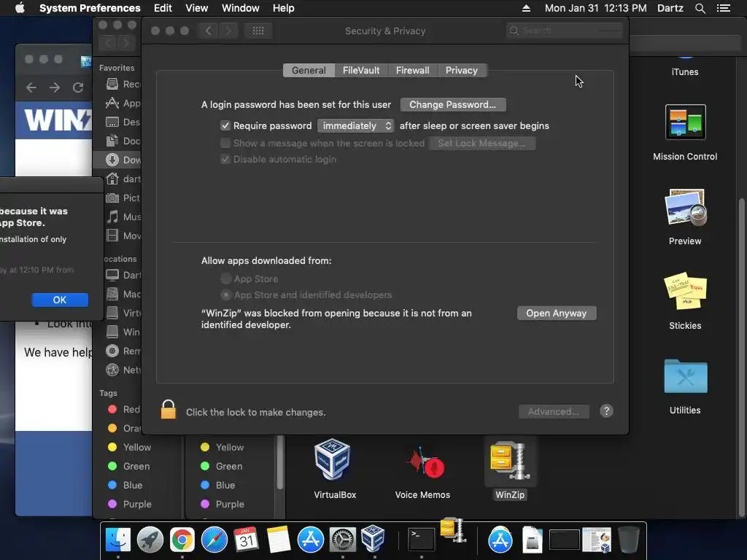Reload the page in the browser window

(78, 87)
